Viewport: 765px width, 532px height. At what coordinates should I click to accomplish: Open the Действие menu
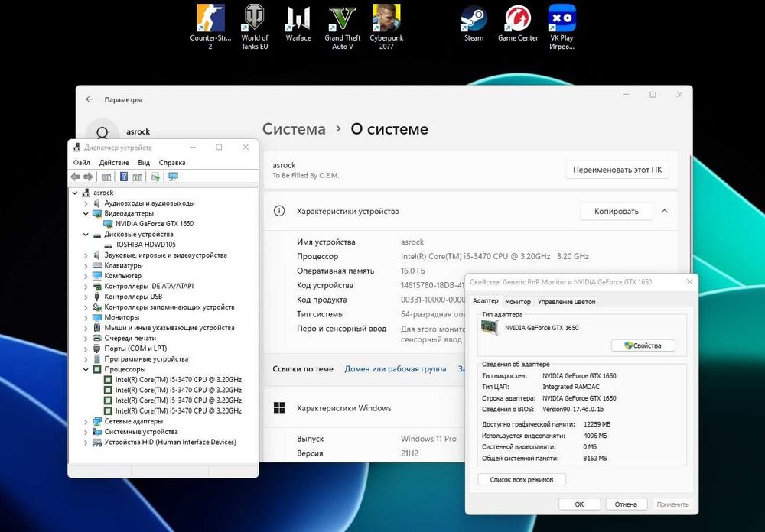pyautogui.click(x=114, y=162)
